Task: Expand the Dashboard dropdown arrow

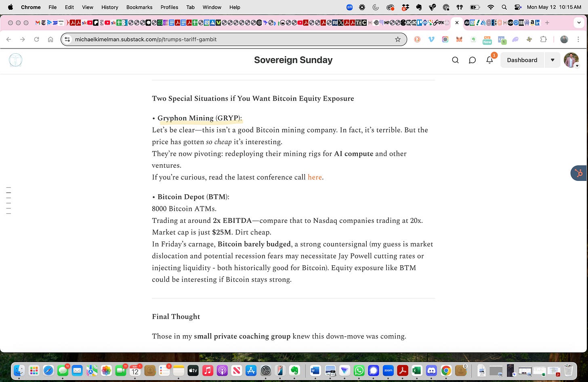Action: click(552, 60)
